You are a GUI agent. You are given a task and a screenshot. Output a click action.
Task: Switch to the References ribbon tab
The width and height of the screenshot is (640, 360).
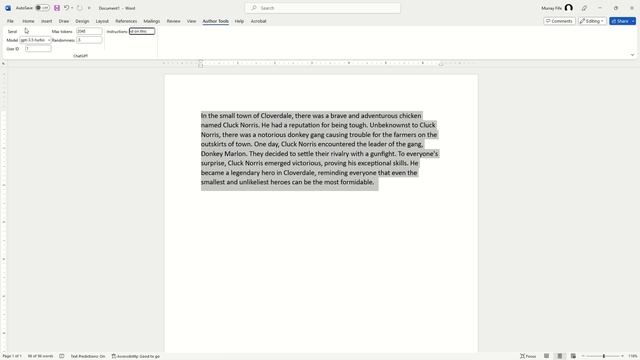click(126, 21)
